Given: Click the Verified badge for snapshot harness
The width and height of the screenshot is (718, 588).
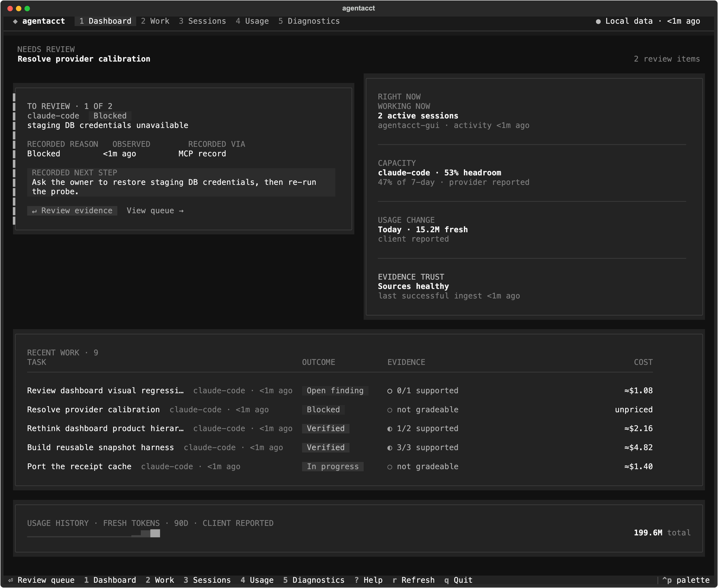Looking at the screenshot, I should click(326, 448).
